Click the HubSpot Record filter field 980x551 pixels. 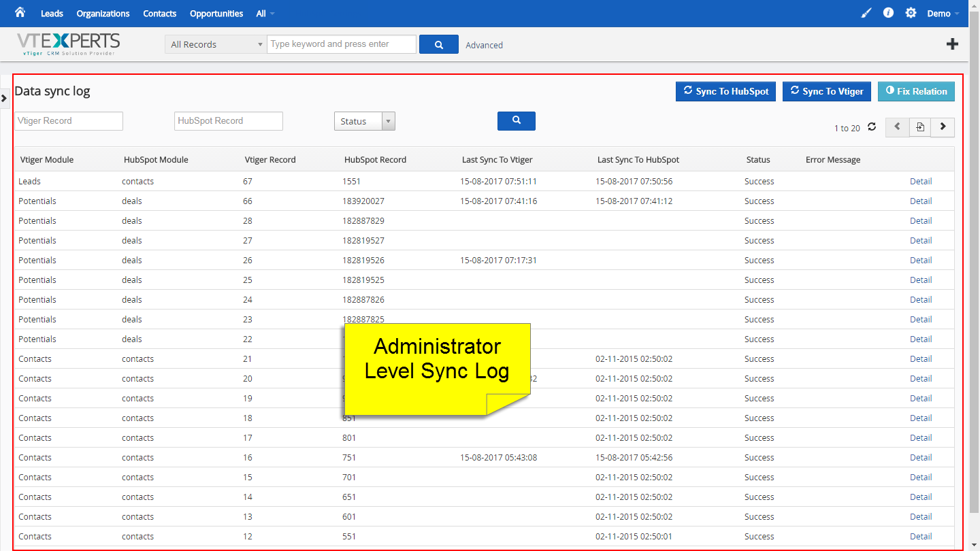coord(229,120)
